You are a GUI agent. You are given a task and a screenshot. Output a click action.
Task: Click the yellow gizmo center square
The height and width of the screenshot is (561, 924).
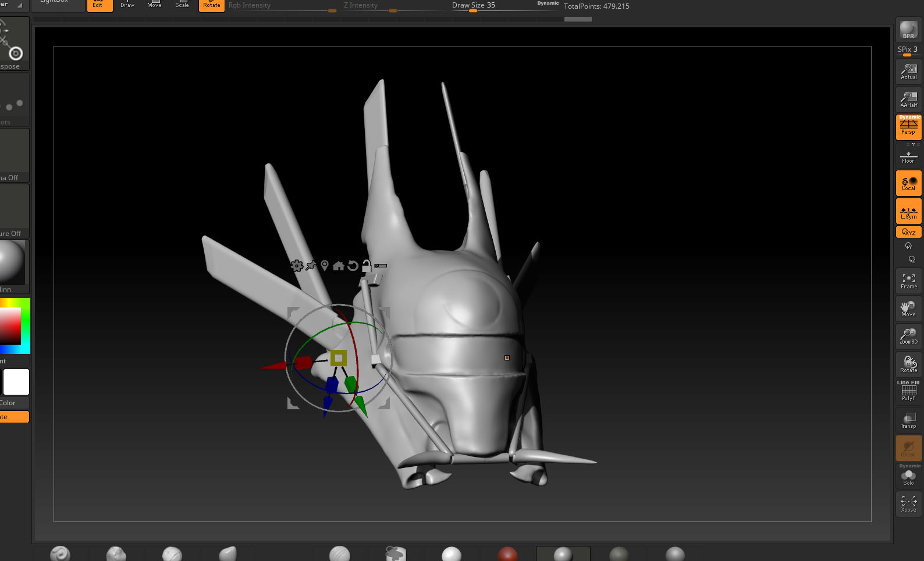tap(338, 358)
